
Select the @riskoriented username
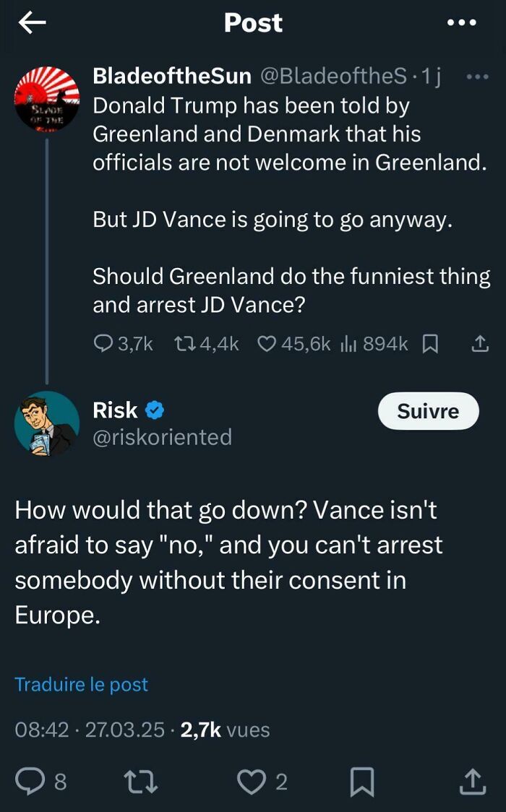pyautogui.click(x=162, y=436)
